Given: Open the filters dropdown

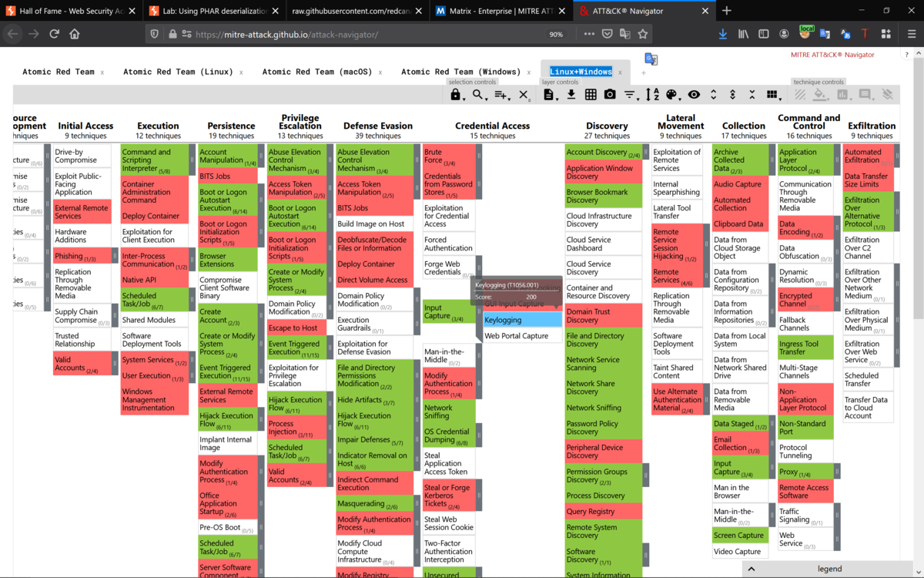Looking at the screenshot, I should coord(631,95).
